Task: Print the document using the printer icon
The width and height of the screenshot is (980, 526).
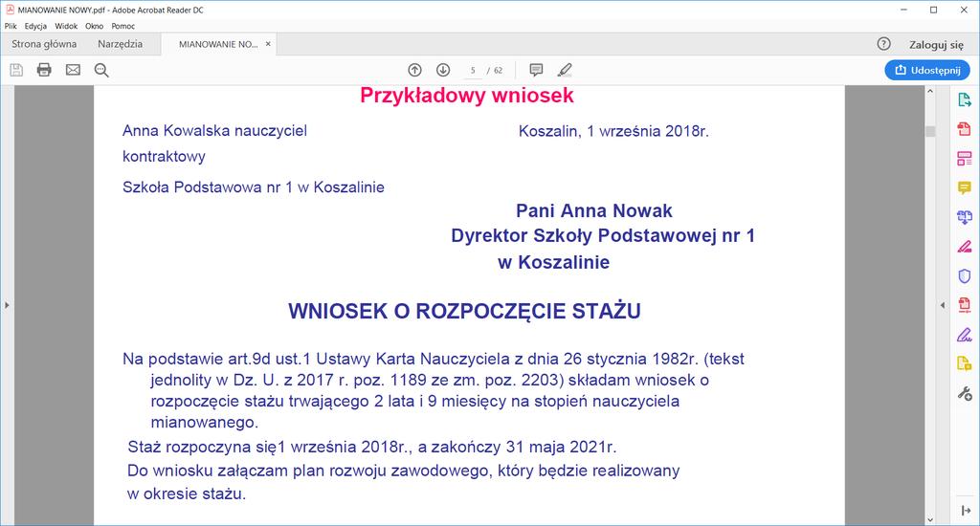Action: coord(44,70)
